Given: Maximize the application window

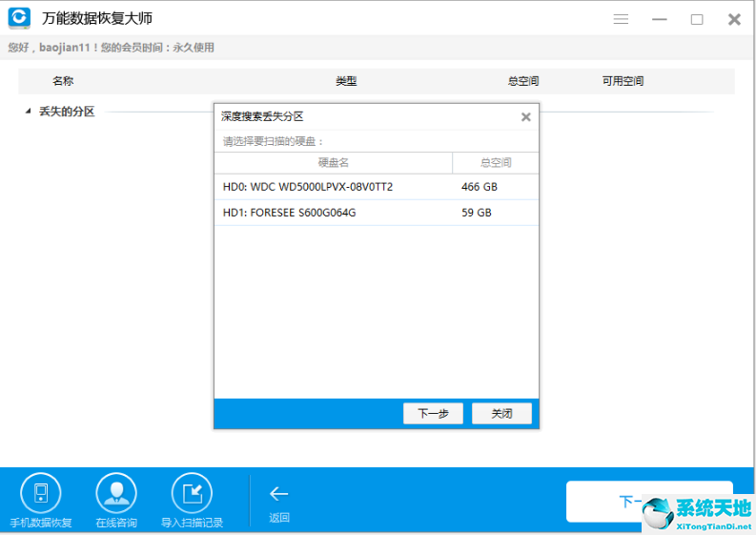Looking at the screenshot, I should (x=697, y=19).
